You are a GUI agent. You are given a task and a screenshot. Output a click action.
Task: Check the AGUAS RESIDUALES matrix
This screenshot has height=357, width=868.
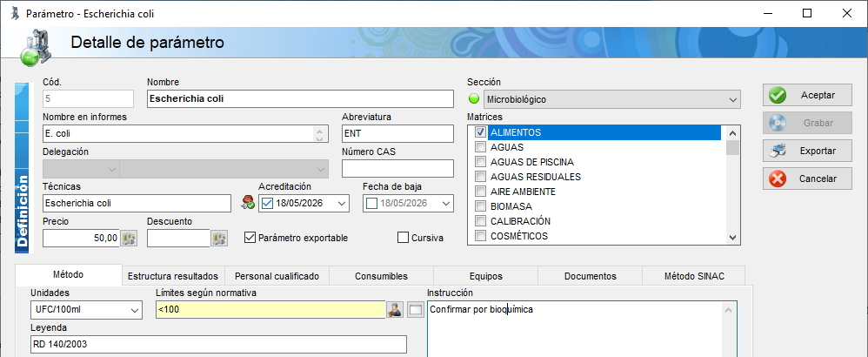[480, 177]
